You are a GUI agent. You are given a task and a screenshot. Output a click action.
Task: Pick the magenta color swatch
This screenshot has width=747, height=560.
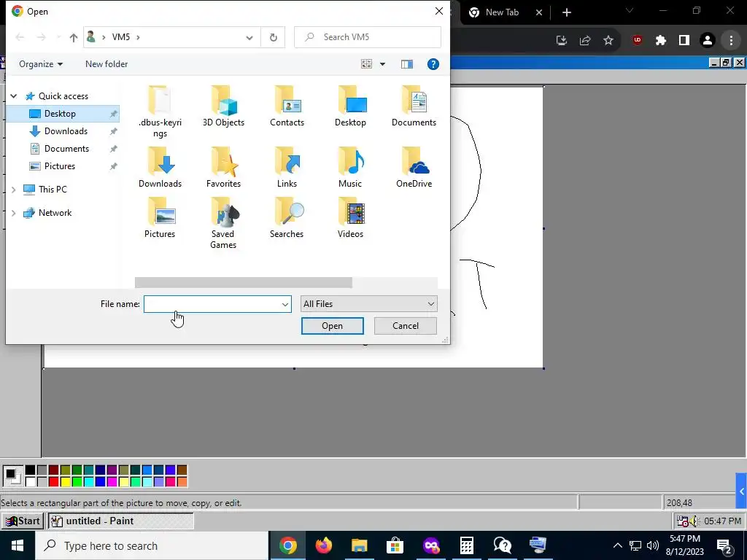[112, 482]
